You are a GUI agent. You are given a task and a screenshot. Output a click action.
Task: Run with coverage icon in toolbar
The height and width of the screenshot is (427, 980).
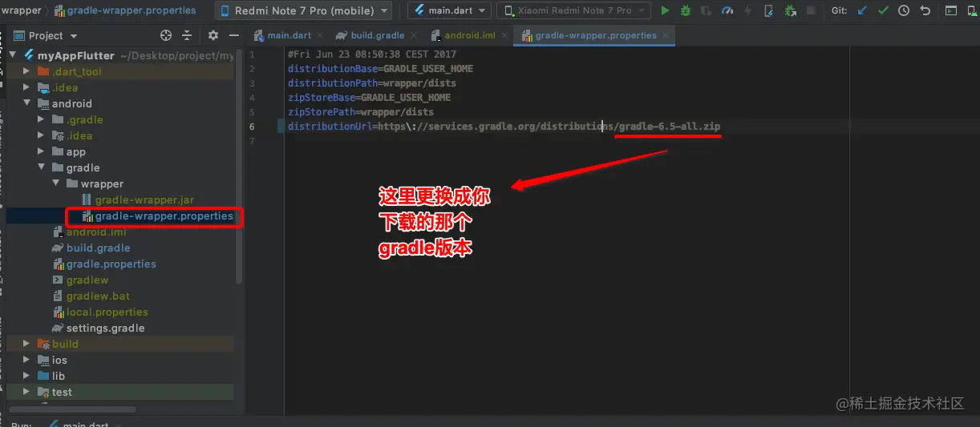click(x=706, y=11)
